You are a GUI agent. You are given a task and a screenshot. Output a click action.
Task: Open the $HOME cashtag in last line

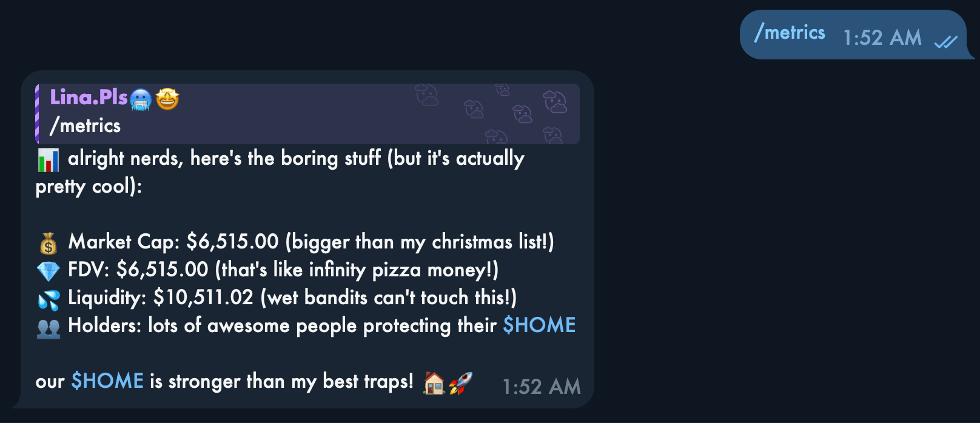tap(107, 381)
